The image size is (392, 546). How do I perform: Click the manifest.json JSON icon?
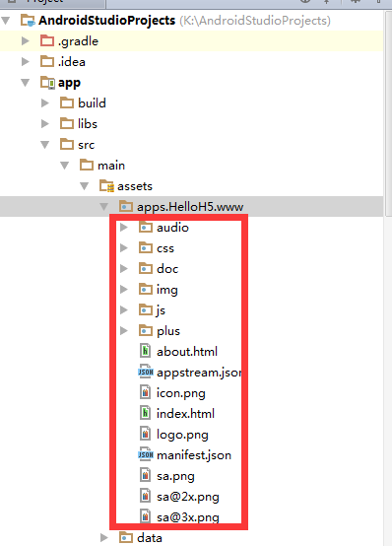point(146,454)
